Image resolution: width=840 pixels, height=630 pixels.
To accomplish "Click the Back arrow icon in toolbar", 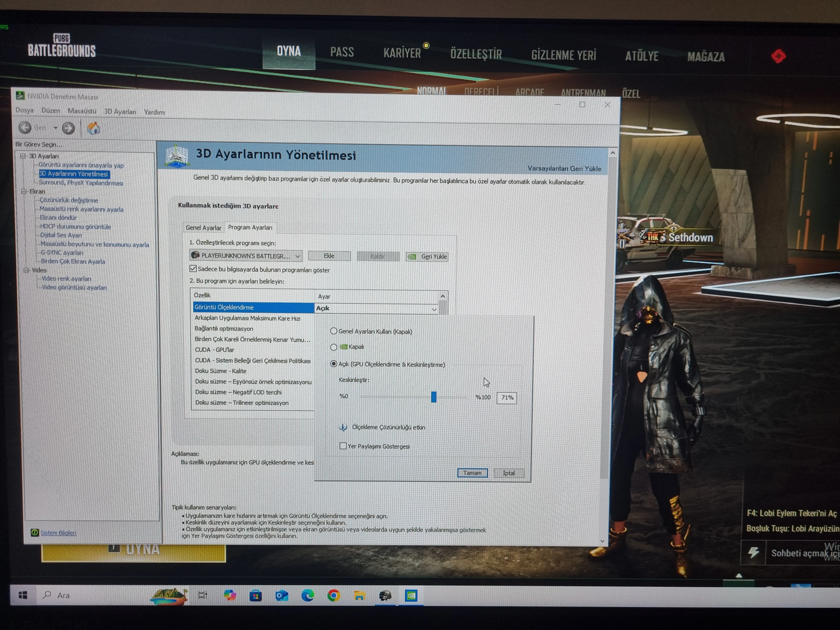I will coord(25,127).
